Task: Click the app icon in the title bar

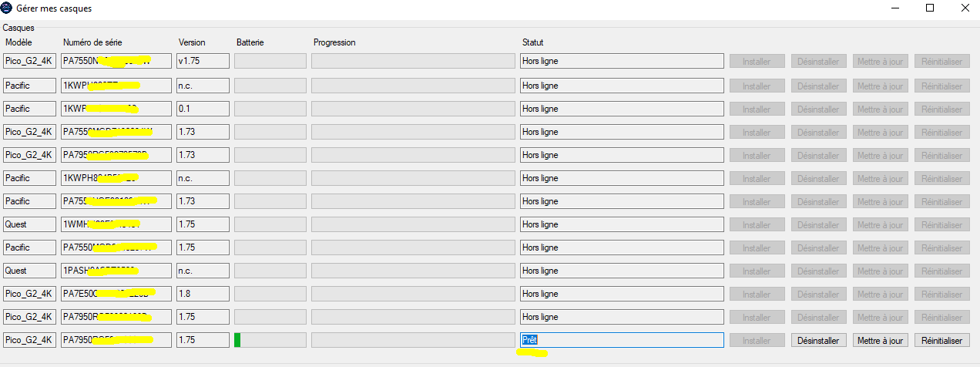Action: click(7, 8)
